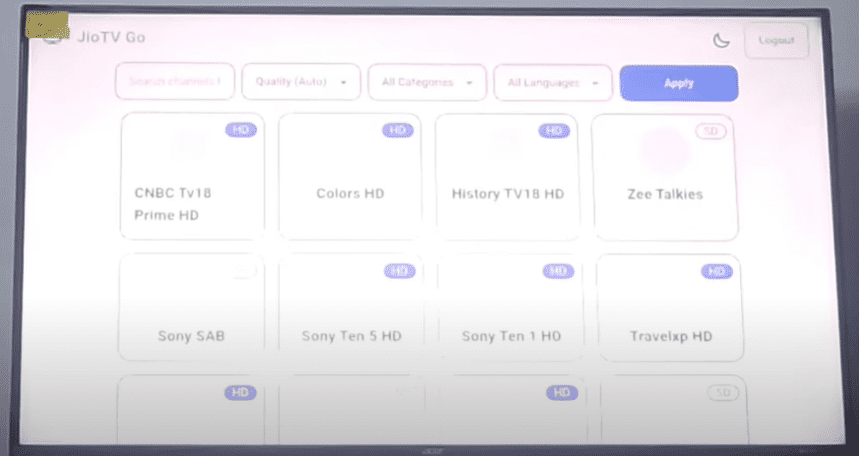Screen dimensions: 859x456
Task: Click the HD badge on Sony Ten 5 HD
Action: coord(399,271)
